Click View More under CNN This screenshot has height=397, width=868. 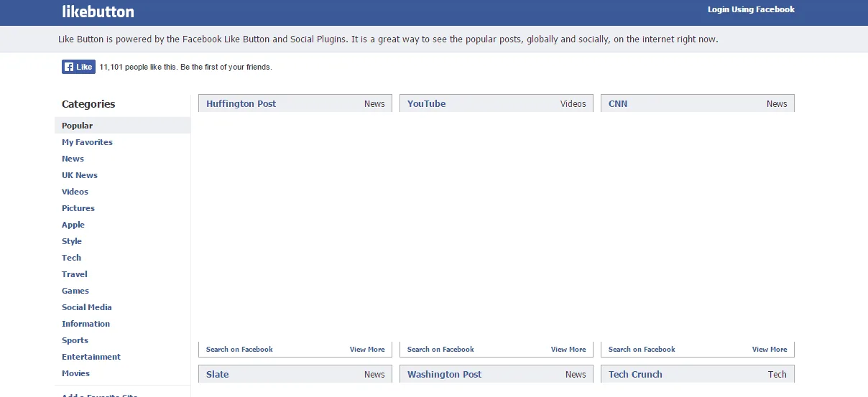(770, 350)
